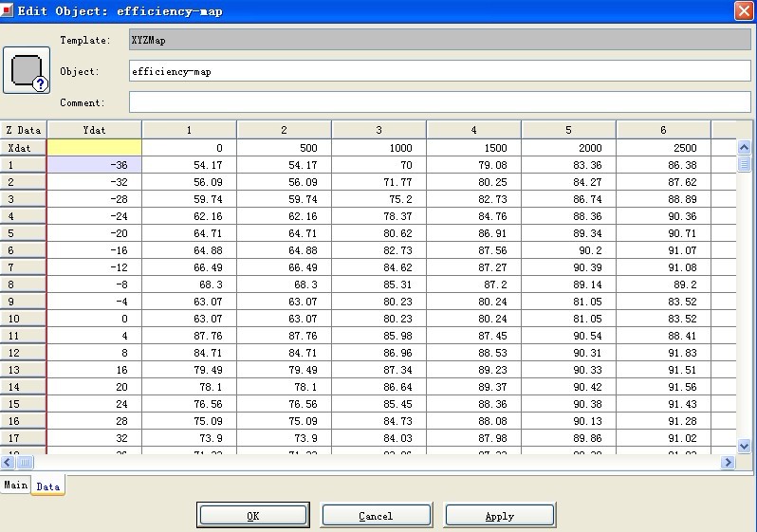
Task: Select the cell containing -36
Action: coord(95,165)
